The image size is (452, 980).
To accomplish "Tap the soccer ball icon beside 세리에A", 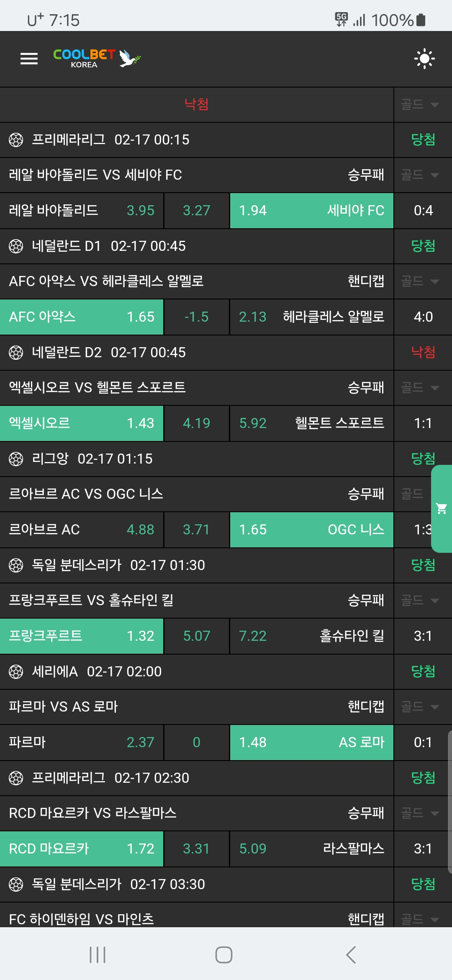I will (16, 672).
